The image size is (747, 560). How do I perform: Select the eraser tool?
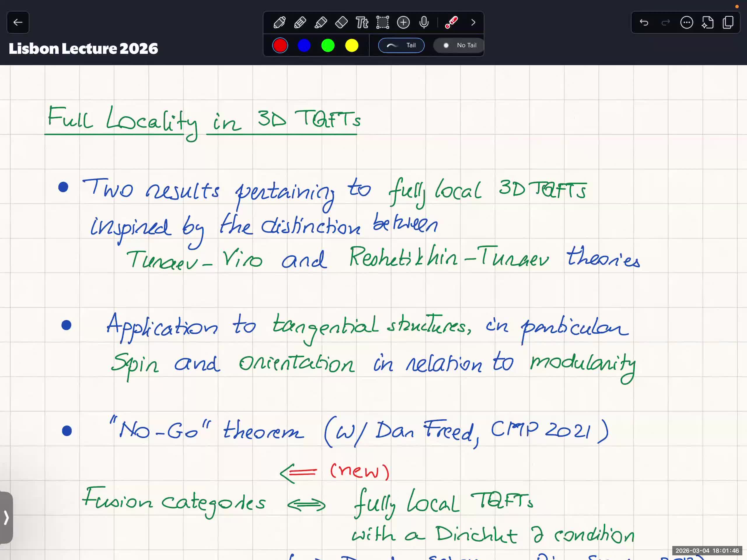tap(341, 23)
